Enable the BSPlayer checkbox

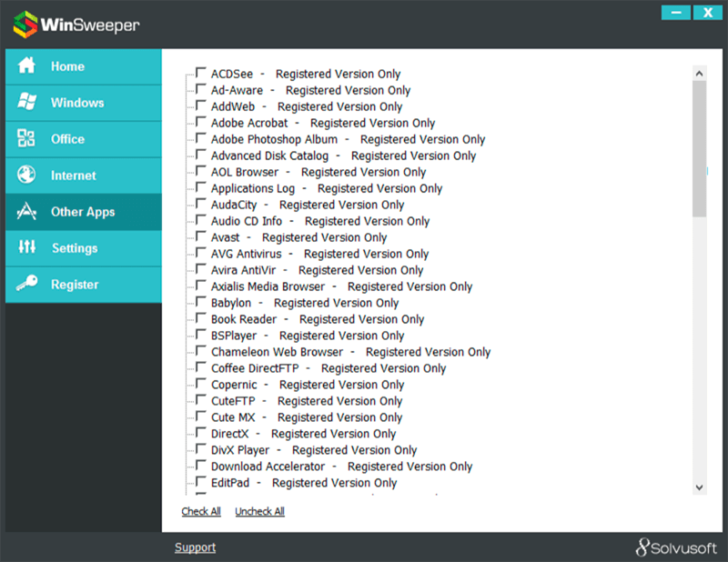pyautogui.click(x=200, y=335)
